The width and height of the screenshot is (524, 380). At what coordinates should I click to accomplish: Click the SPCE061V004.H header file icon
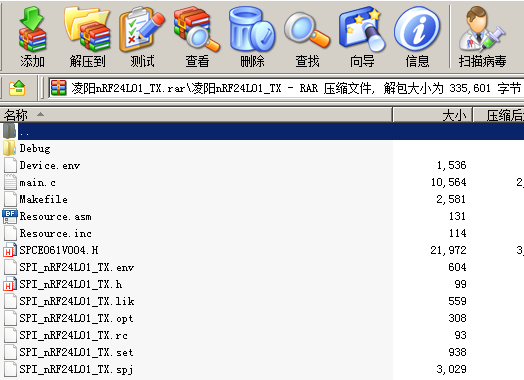point(10,250)
